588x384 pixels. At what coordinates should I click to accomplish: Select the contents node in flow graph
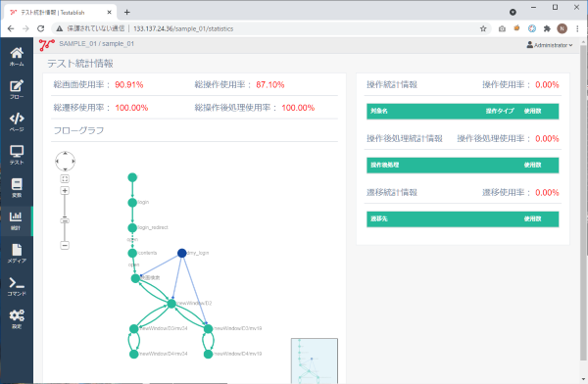click(x=132, y=253)
